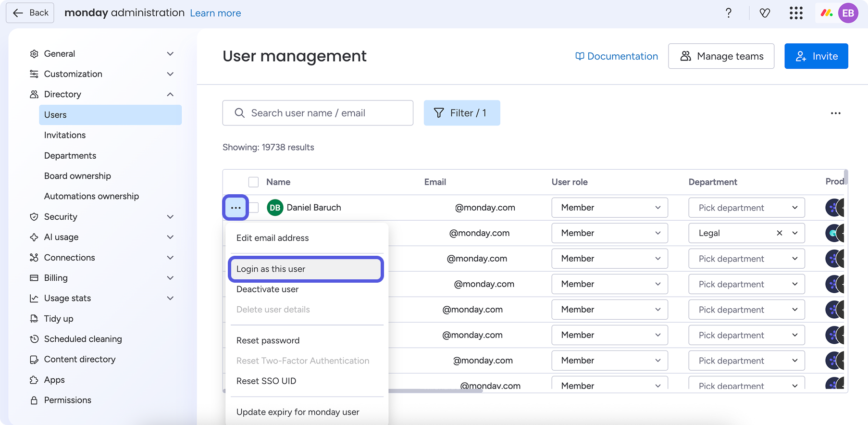
Task: Open the three-dot actions for Daniel Baruch
Action: point(236,208)
